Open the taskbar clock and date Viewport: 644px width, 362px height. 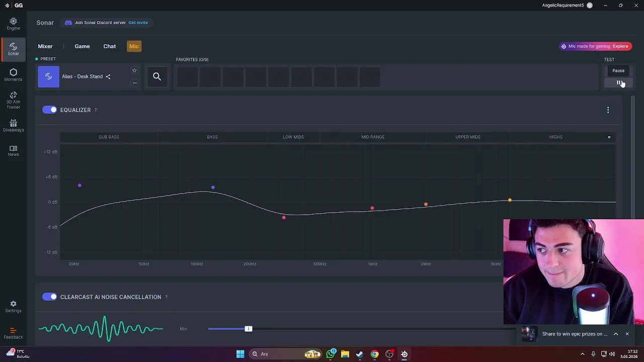click(629, 354)
